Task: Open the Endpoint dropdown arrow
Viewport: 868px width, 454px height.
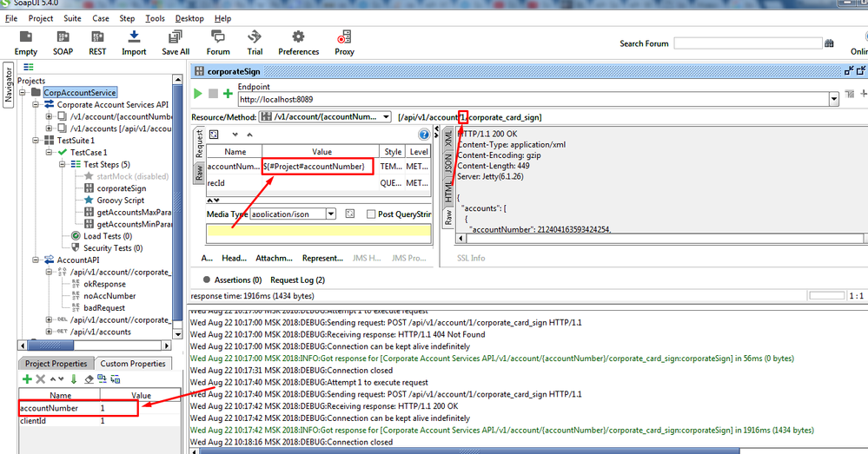Action: pyautogui.click(x=834, y=99)
